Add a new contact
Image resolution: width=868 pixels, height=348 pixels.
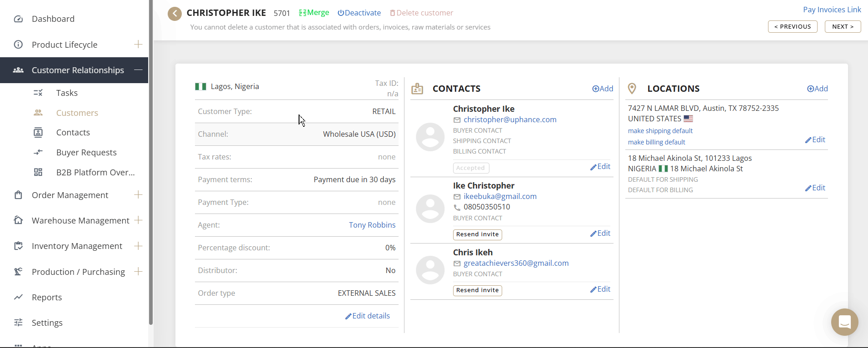point(603,89)
